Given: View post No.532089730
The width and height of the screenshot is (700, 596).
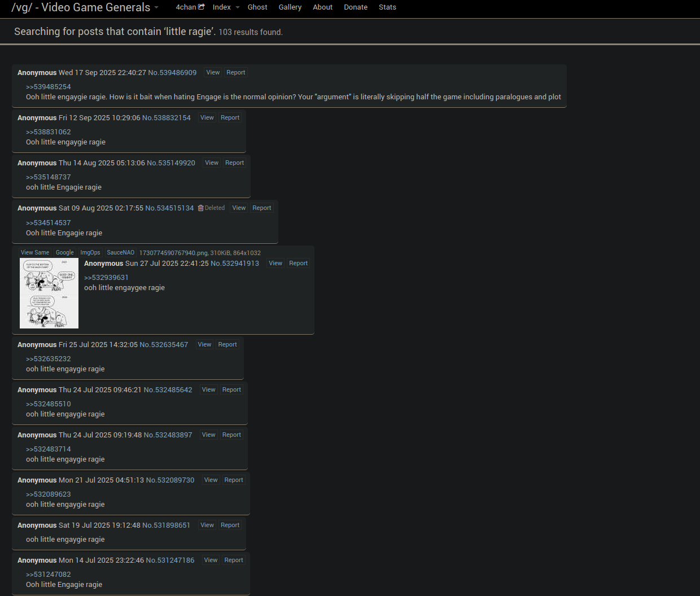Looking at the screenshot, I should [x=211, y=480].
